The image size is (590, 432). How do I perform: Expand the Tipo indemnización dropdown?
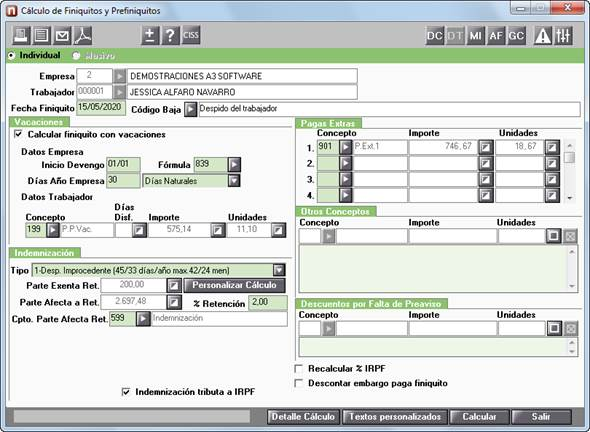[x=279, y=270]
